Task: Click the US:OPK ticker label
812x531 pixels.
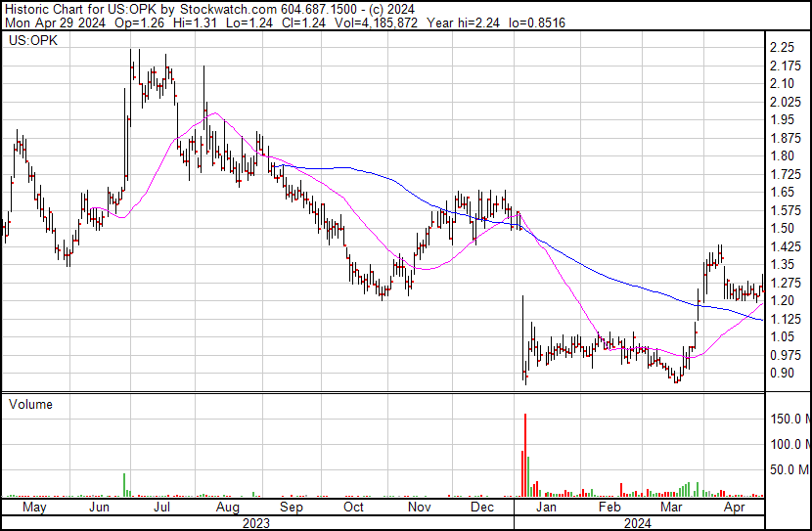Action: 33,41
